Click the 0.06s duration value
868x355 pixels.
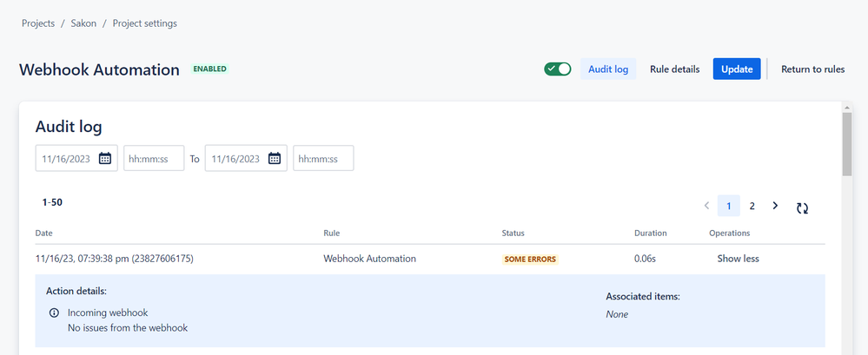click(x=645, y=259)
